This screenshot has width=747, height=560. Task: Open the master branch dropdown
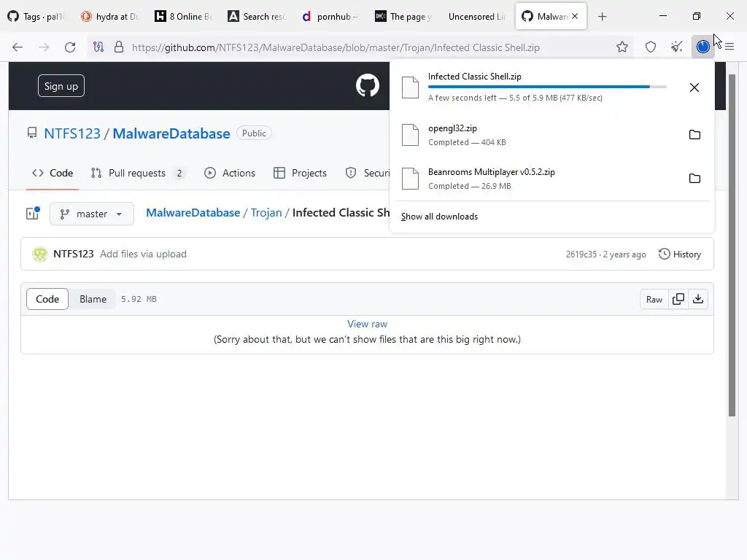coord(91,214)
